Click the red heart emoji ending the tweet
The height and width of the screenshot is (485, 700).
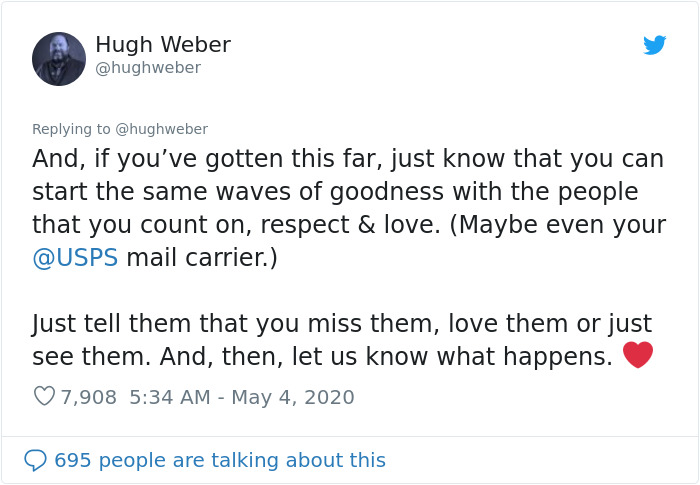coord(638,355)
